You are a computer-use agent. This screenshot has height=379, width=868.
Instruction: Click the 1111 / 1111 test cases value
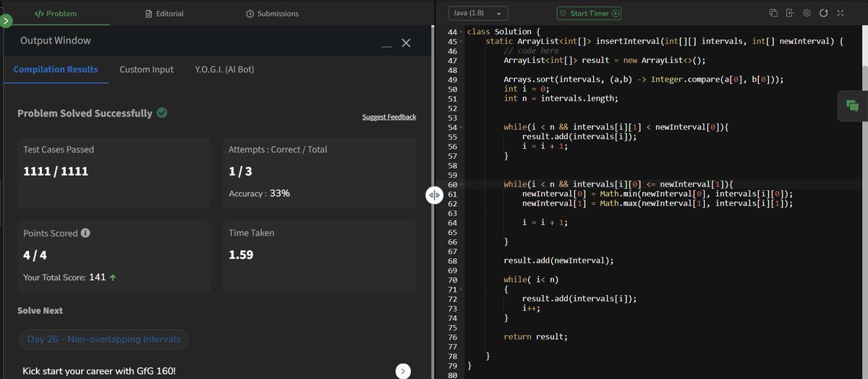tap(56, 171)
